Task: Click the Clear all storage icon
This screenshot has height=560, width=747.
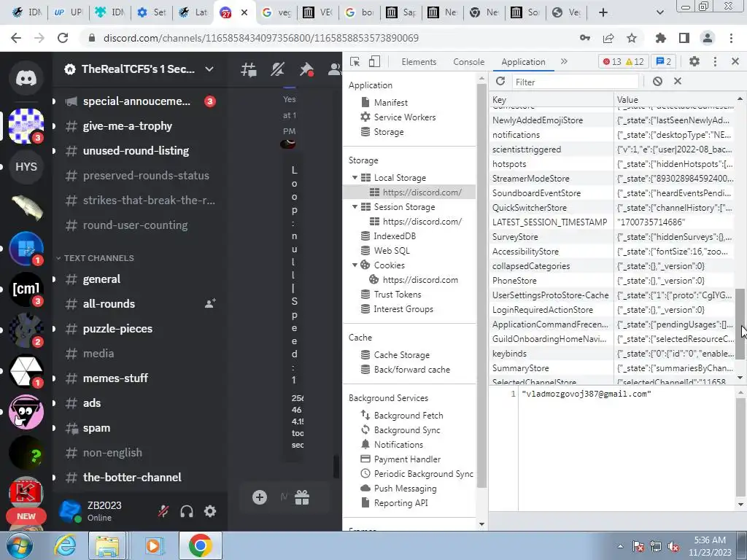Action: [x=657, y=82]
